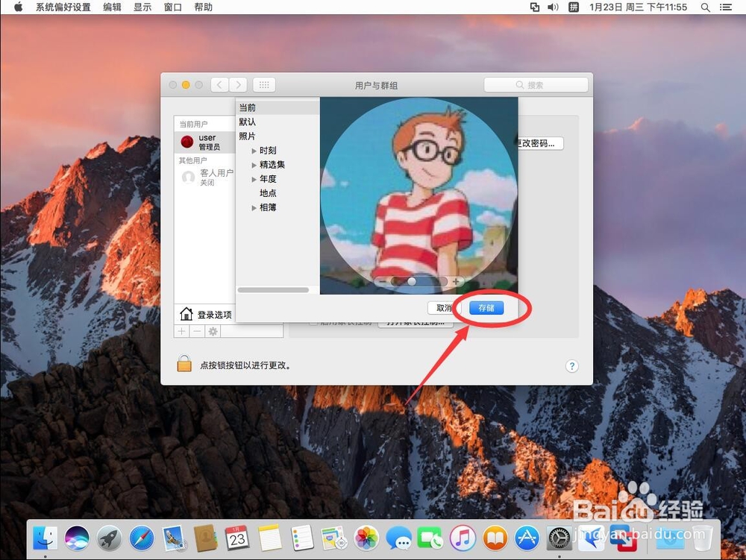This screenshot has width=746, height=560.
Task: Select the user 管理员 account row
Action: 204,142
